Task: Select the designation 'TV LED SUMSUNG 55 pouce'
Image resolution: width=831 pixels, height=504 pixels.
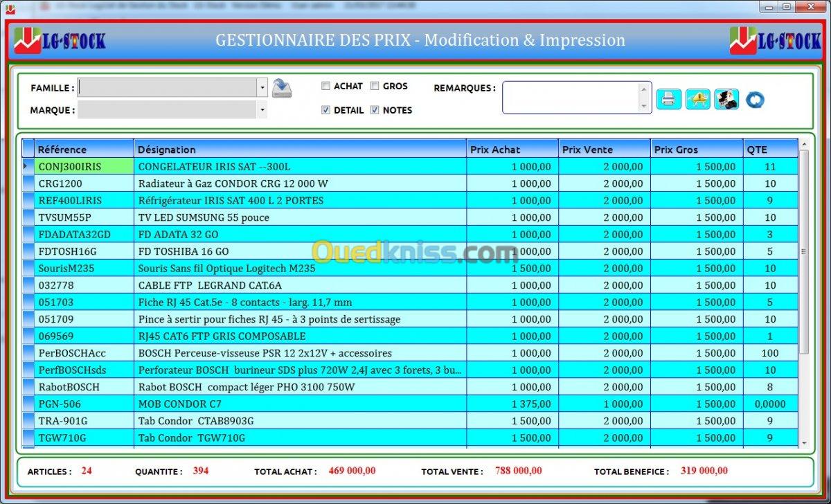Action: (301, 217)
